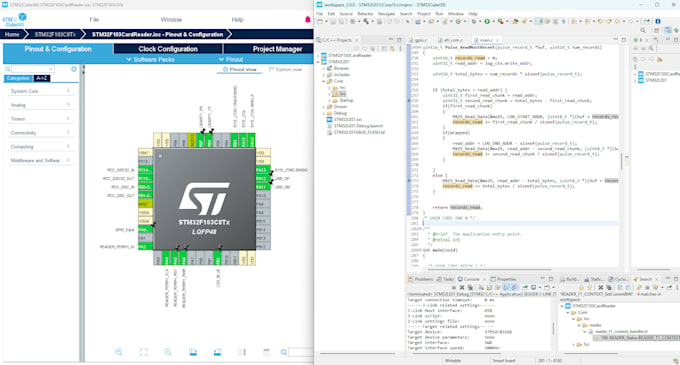This screenshot has width=680, height=365.
Task: Rotate the chip view clockwise
Action: (x=193, y=352)
